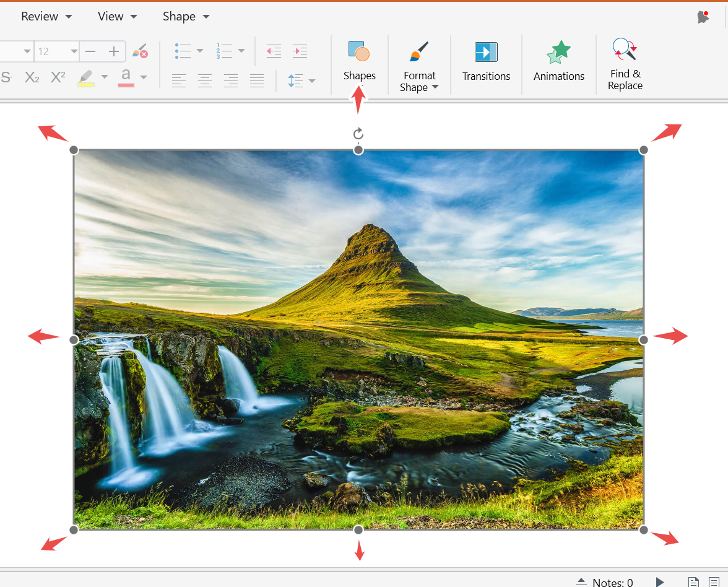Viewport: 728px width, 587px height.
Task: Select the top-middle resize handle
Action: tap(358, 150)
